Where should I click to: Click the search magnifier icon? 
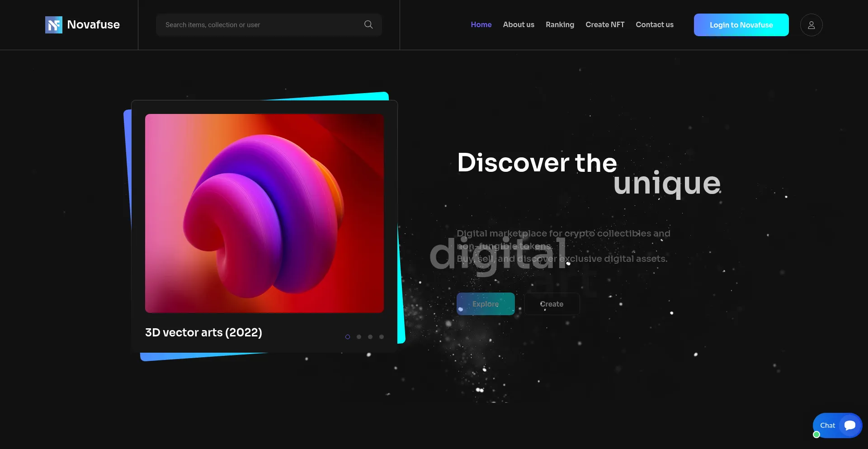[368, 24]
